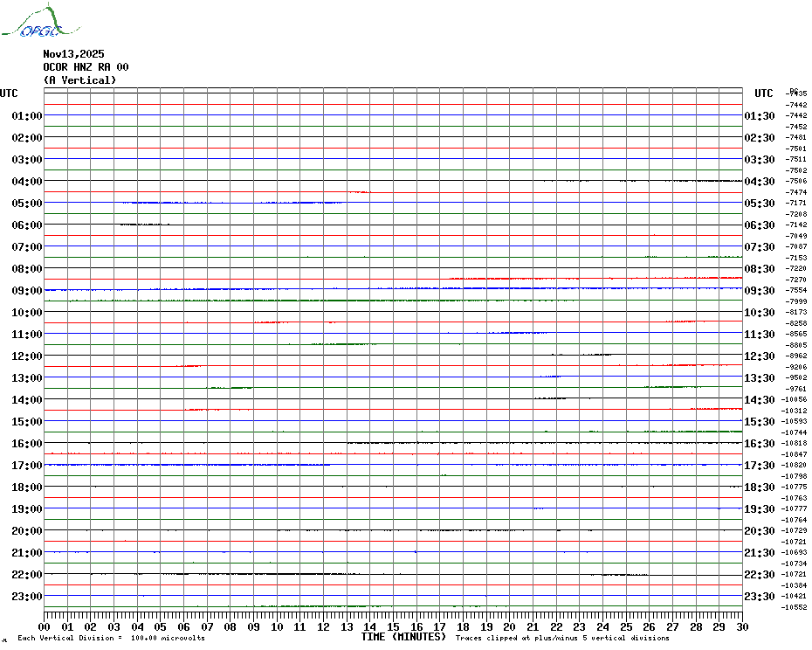Screen dimensions: 812x650
Task: Click the minute label 10 on time axis
Action: [x=277, y=627]
